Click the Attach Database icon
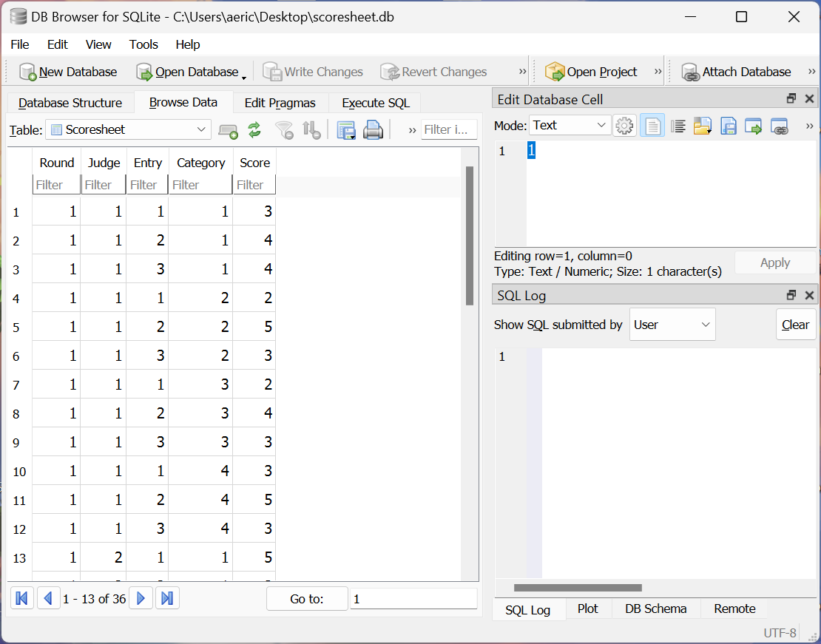This screenshot has width=821, height=644. pyautogui.click(x=691, y=72)
